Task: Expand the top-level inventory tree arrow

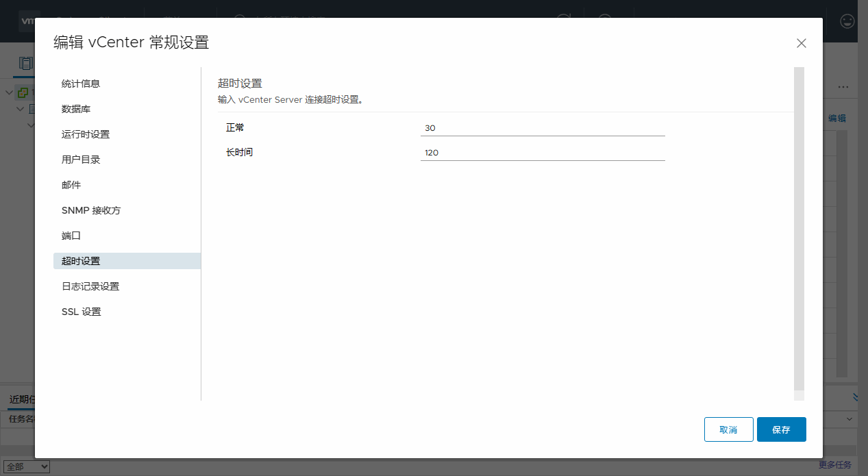Action: (x=9, y=92)
